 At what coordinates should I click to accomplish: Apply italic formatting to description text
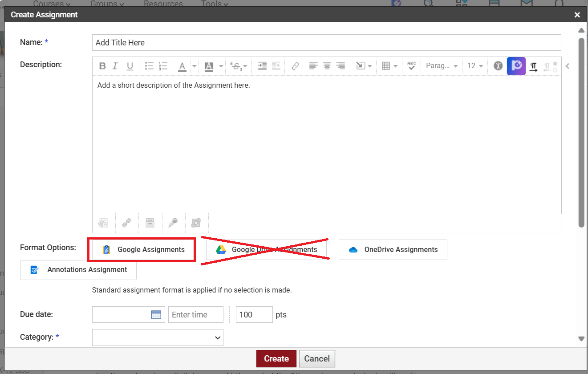pos(115,66)
